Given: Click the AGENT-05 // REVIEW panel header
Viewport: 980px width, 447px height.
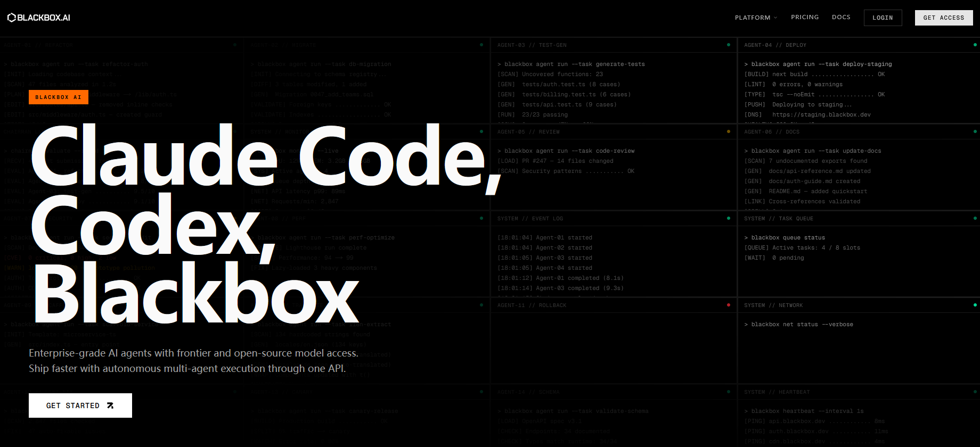Looking at the screenshot, I should click(528, 132).
